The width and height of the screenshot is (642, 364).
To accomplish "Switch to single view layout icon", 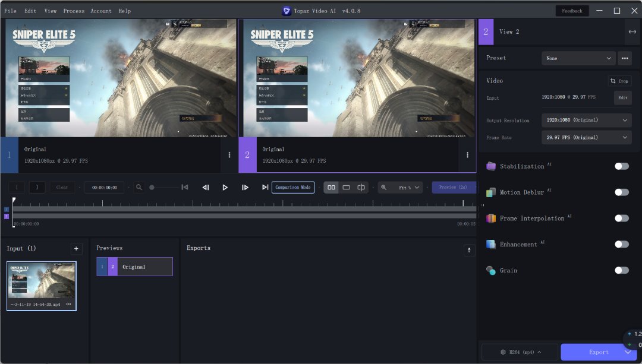I will point(346,188).
